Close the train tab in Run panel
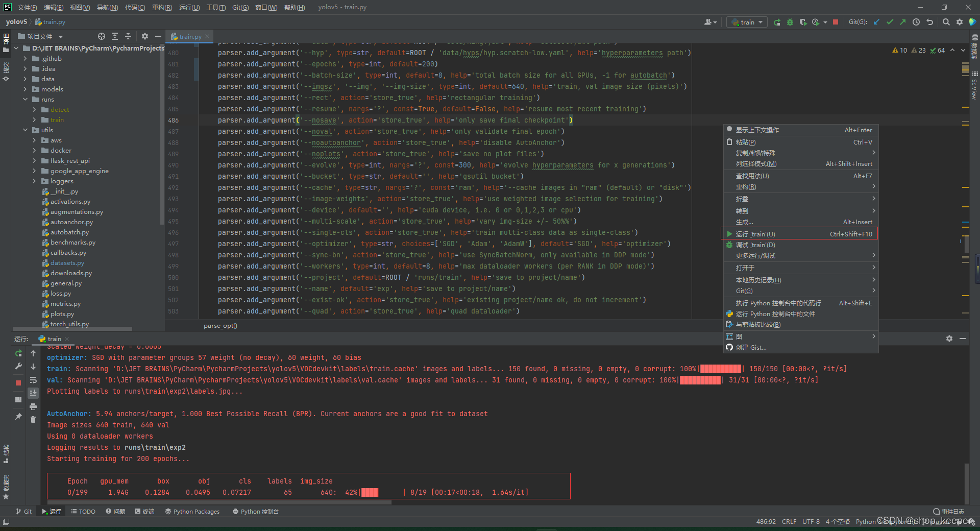Image resolution: width=980 pixels, height=531 pixels. pyautogui.click(x=67, y=339)
